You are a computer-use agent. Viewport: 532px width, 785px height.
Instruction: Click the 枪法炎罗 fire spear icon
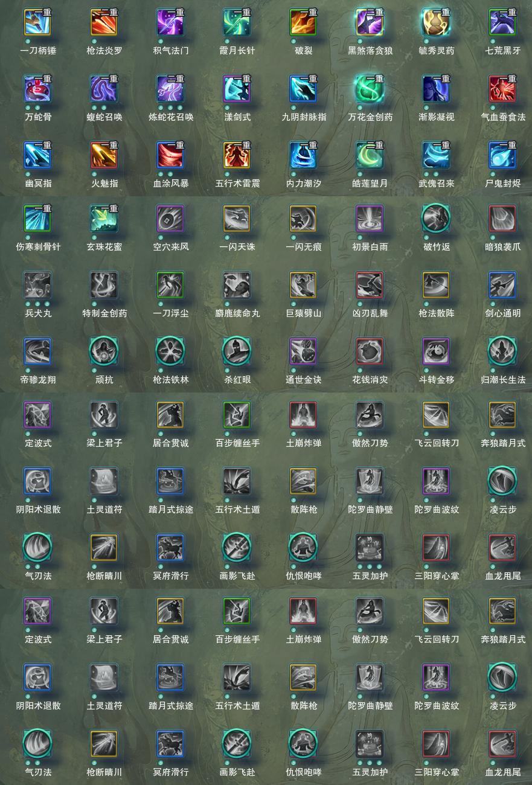click(104, 23)
